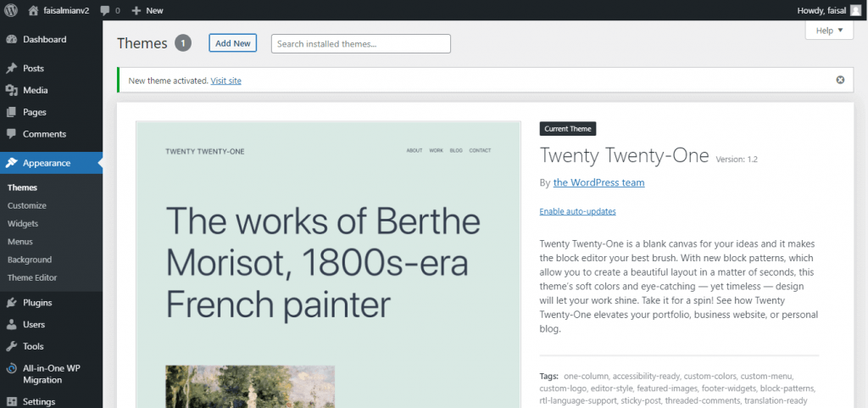868x408 pixels.
Task: Open the Theme Editor submenu item
Action: click(32, 277)
